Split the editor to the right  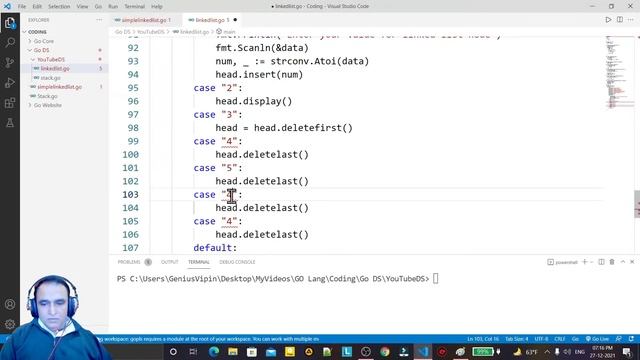620,20
